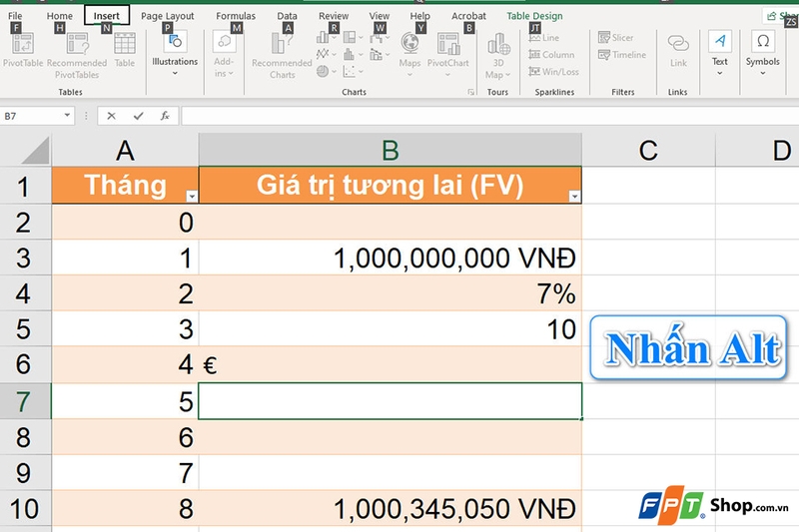Expand the scatter chart dropdown arrow
799x532 pixels.
click(361, 72)
